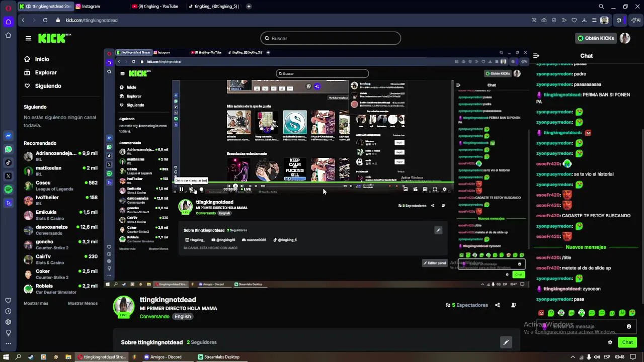Open Opera sidebar history clock icon
This screenshot has width=644, height=362.
[8, 311]
